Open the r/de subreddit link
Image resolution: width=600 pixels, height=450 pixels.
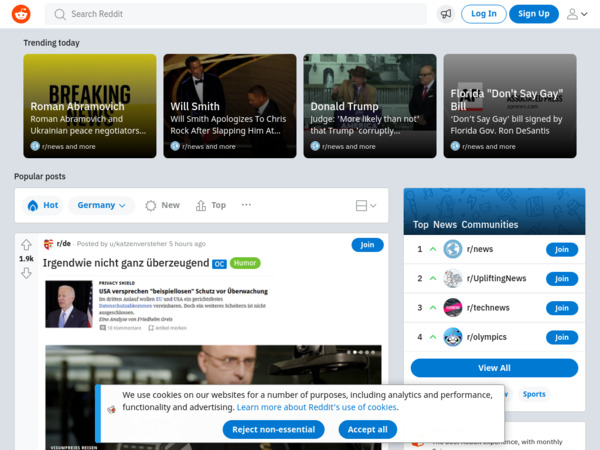[x=64, y=244]
